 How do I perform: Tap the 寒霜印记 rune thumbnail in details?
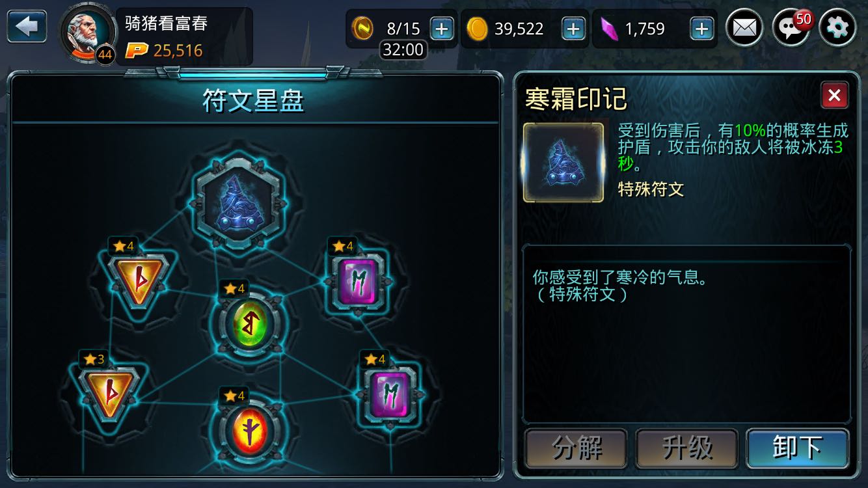click(563, 162)
